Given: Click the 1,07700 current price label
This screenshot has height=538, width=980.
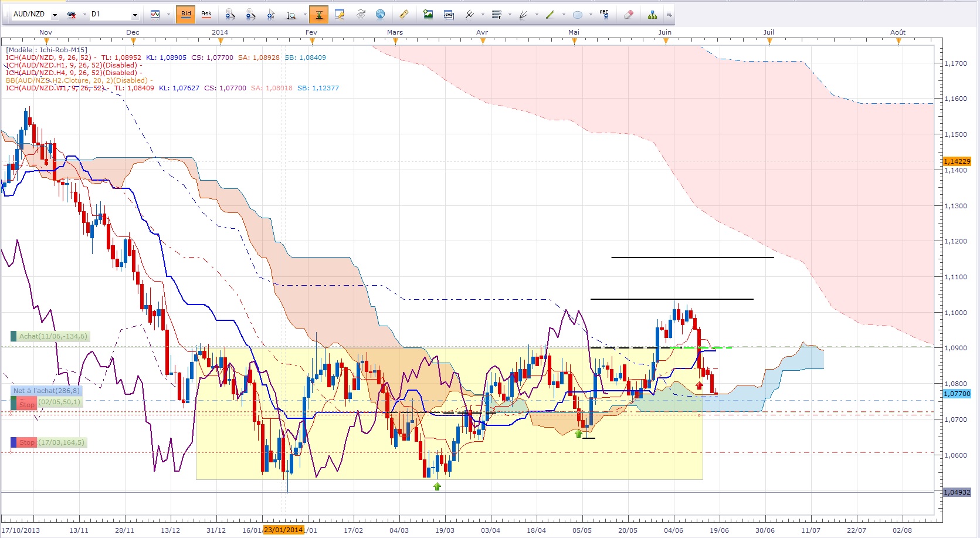Looking at the screenshot, I should (957, 394).
